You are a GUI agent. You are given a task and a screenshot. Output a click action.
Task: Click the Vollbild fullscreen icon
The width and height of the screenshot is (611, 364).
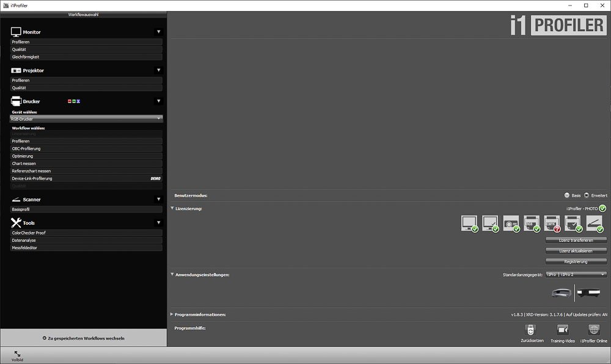tap(17, 354)
